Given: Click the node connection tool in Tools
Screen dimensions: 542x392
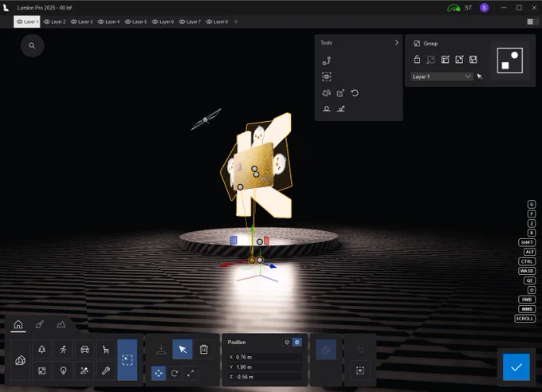Looking at the screenshot, I should click(x=327, y=61).
